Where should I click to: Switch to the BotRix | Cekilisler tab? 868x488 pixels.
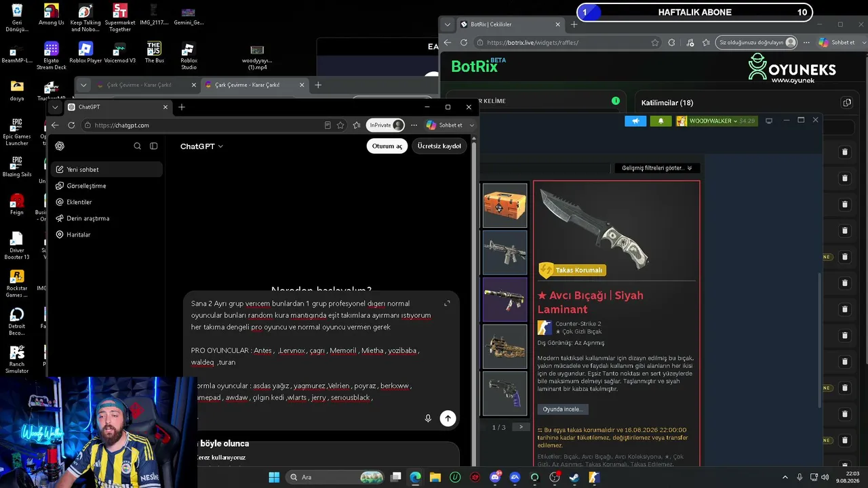click(511, 24)
